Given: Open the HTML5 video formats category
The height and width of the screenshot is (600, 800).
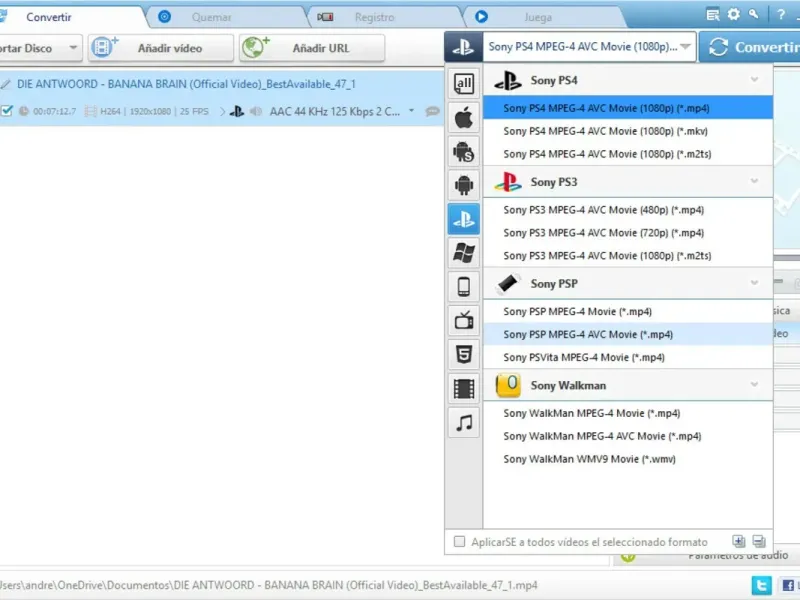Looking at the screenshot, I should [463, 354].
